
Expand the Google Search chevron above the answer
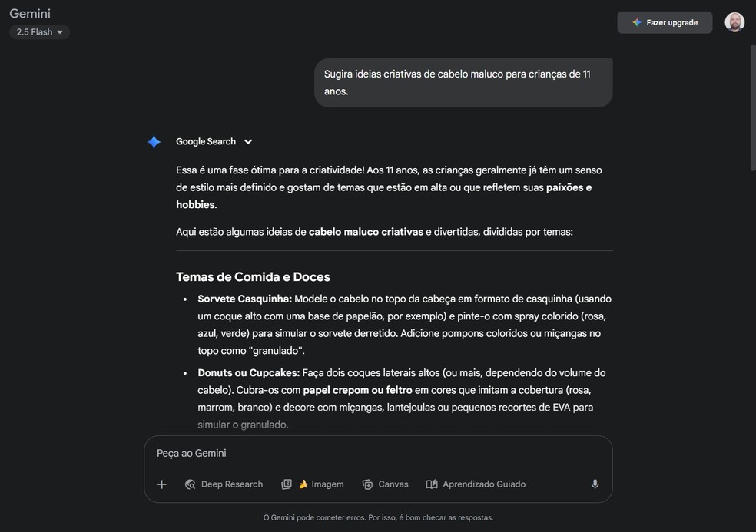pyautogui.click(x=247, y=141)
